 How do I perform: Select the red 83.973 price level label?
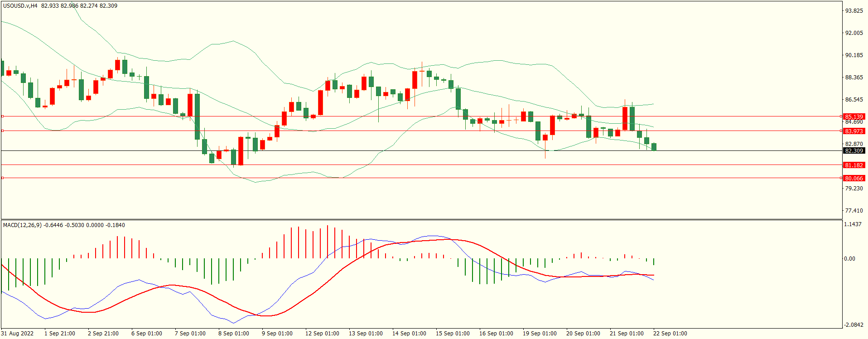click(x=854, y=131)
